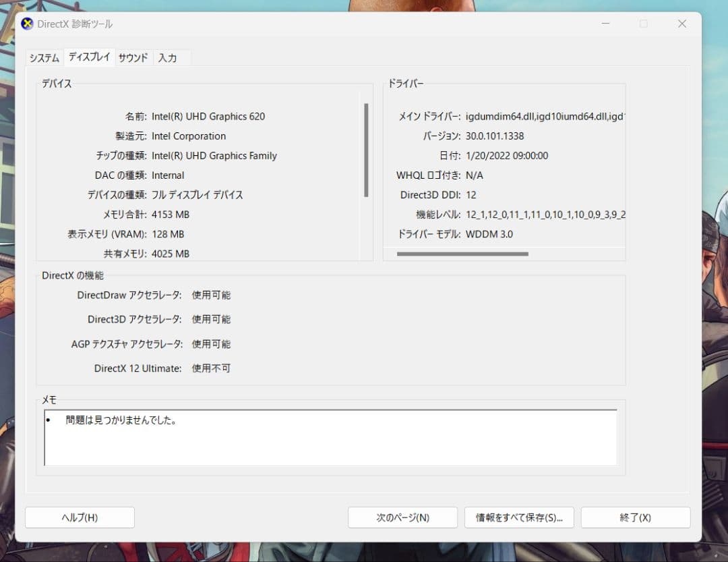Click the DirectX logo in title bar

point(27,24)
